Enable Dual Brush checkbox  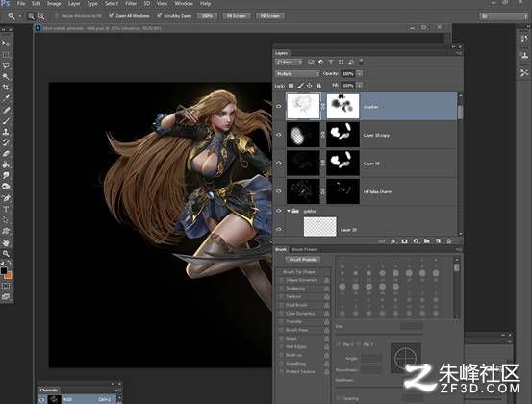(x=281, y=305)
